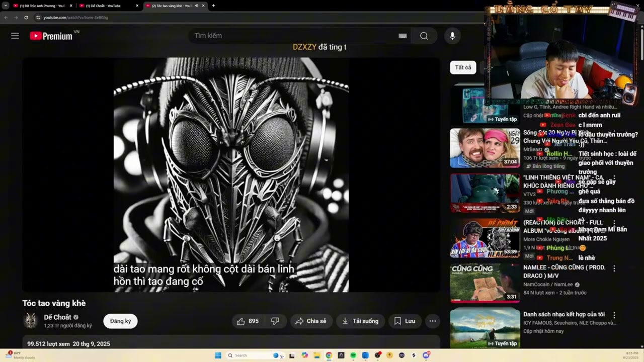Screen dimensions: 644x362
Task: Switch to the Đit Trúc Anh Phương browser tab
Action: (x=42, y=6)
